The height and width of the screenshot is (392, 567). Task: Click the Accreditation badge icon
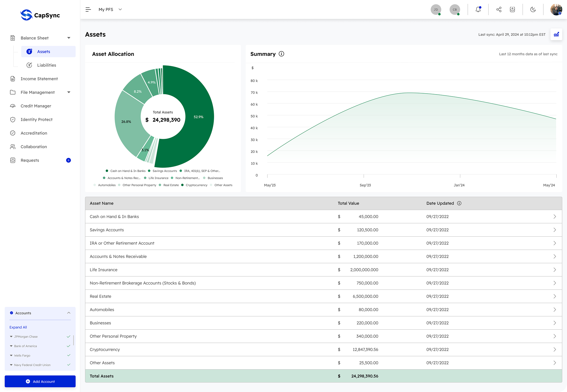13,133
